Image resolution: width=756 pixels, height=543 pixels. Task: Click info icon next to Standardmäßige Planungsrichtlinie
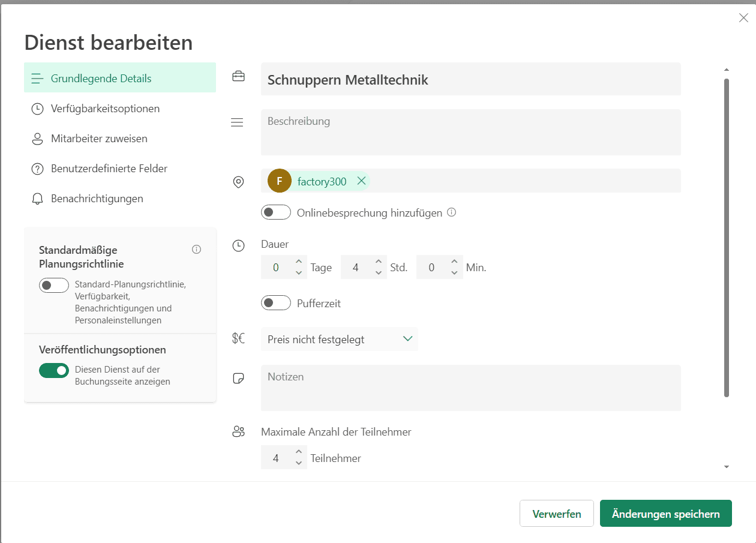tap(196, 250)
